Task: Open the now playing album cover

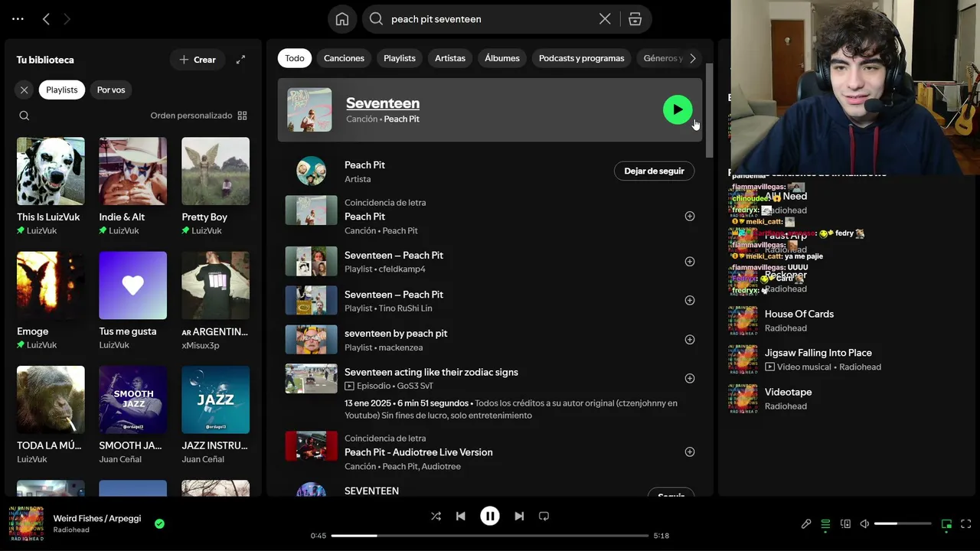Action: point(26,523)
